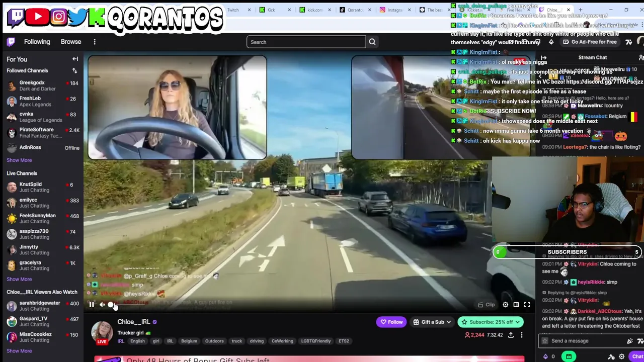Viewport: 644px width, 362px height.
Task: Open Greekgodx followed channel
Action: click(x=43, y=85)
